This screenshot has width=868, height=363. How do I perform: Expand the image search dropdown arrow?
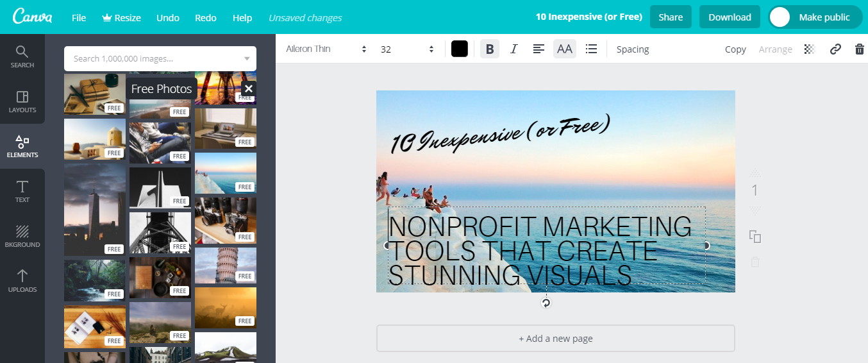pos(247,59)
